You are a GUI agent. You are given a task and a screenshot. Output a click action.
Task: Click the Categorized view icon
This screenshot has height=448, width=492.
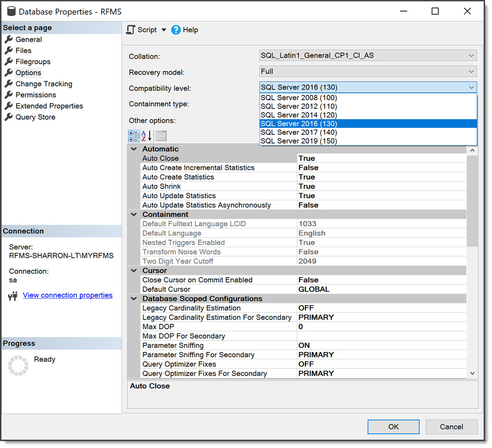[x=134, y=136]
